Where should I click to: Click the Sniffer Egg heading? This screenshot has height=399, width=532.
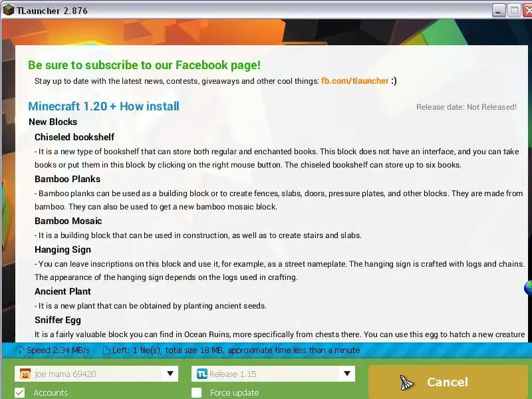58,320
